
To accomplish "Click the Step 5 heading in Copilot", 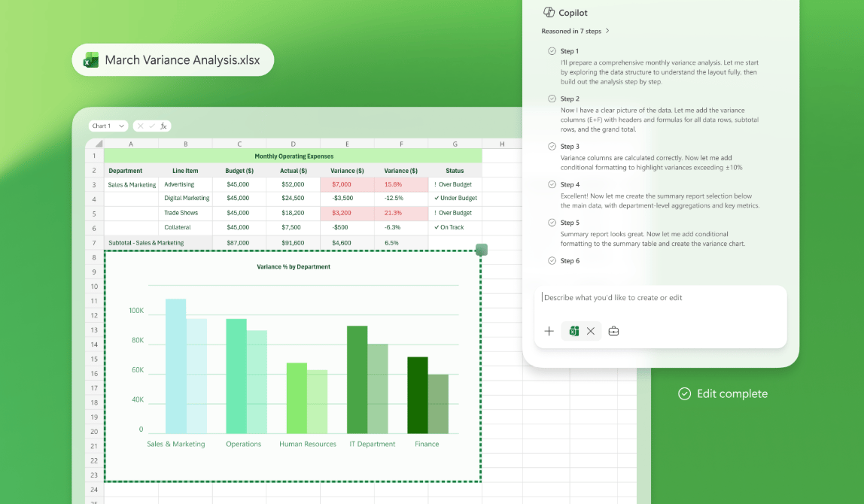I will 570,223.
